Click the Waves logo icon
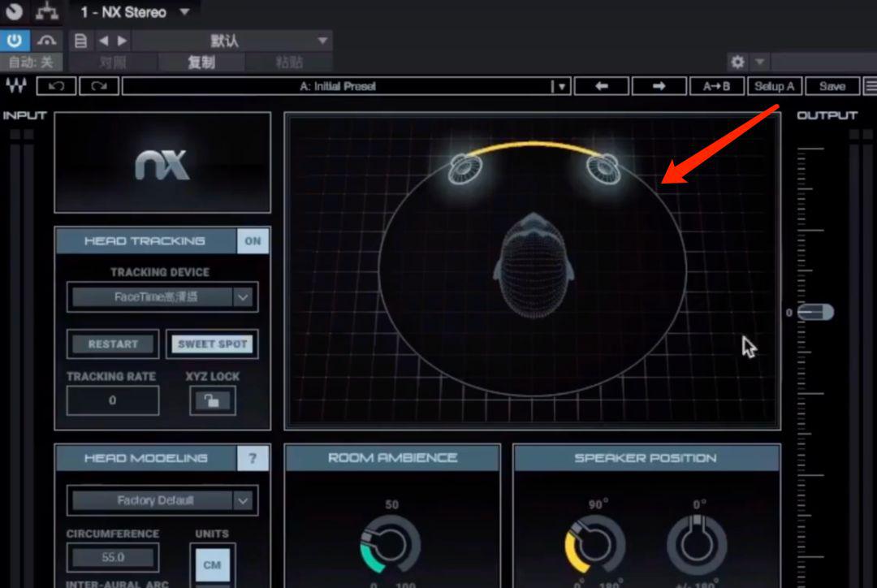 (16, 86)
